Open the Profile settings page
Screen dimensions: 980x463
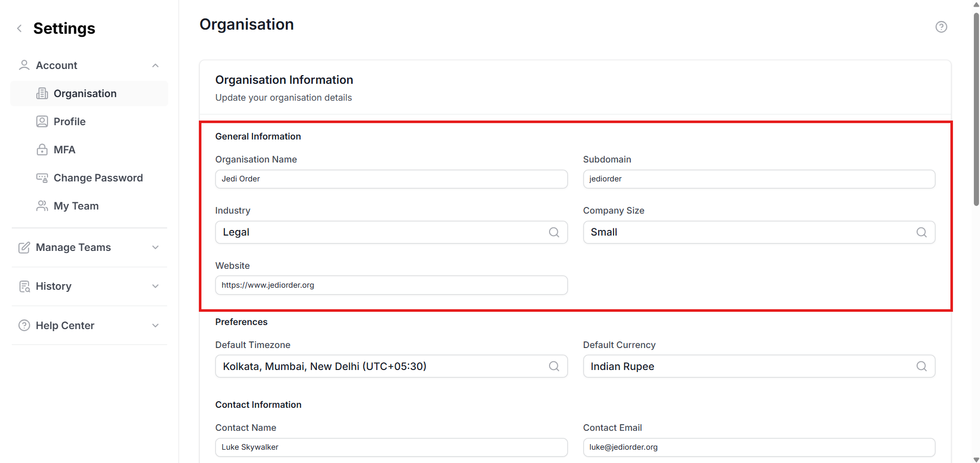[70, 122]
